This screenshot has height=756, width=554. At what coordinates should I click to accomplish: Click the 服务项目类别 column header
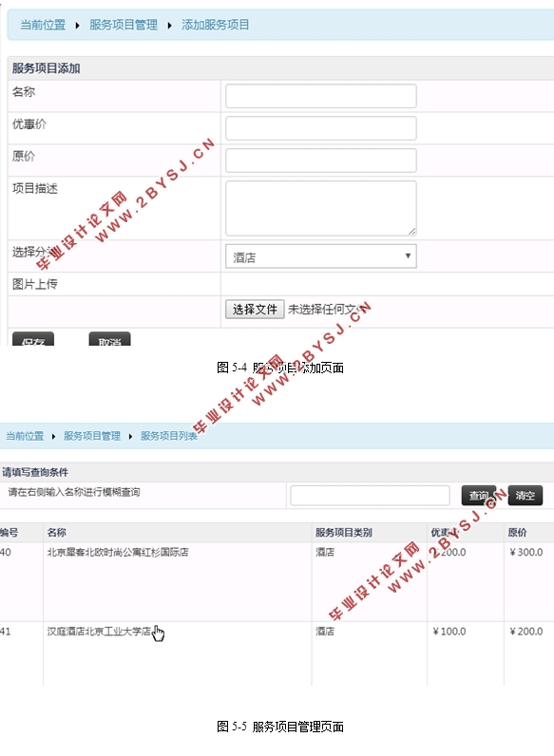344,532
